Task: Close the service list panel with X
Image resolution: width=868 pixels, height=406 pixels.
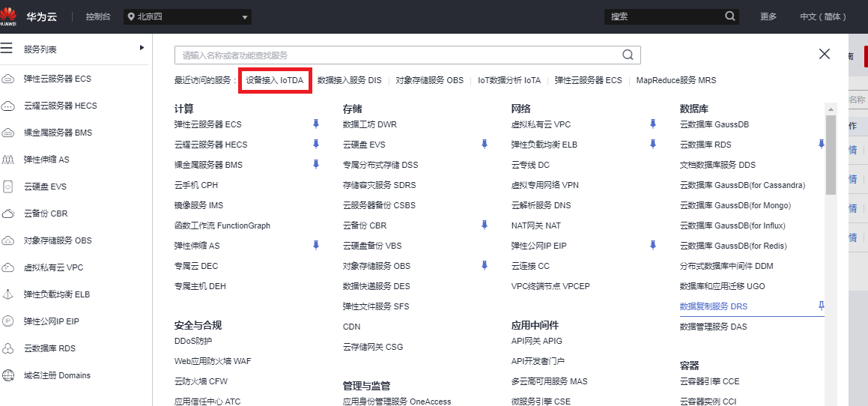Action: (x=825, y=54)
